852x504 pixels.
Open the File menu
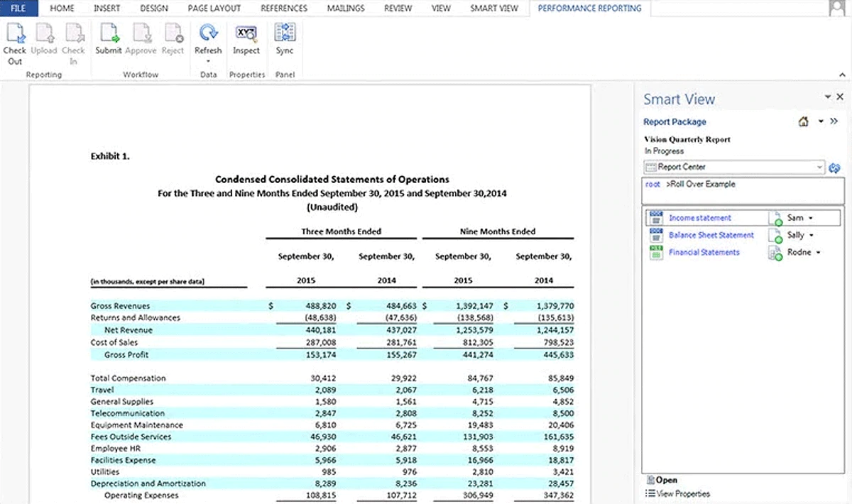point(18,9)
